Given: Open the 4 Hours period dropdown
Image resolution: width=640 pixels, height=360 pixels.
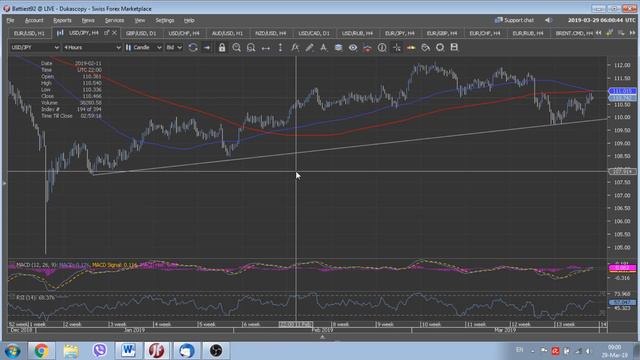Looking at the screenshot, I should pyautogui.click(x=92, y=48).
